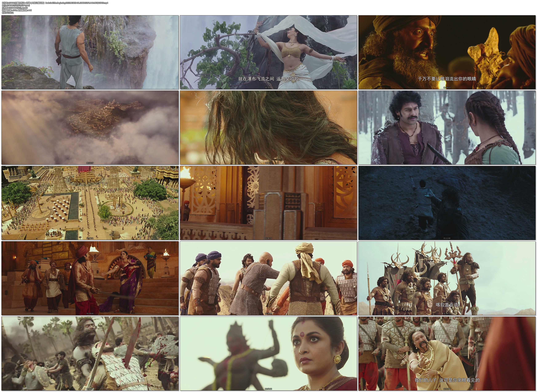The image size is (537, 392).
Task: Select the close-up hair thumbnail at 00:40:22
Action: [x=268, y=127]
